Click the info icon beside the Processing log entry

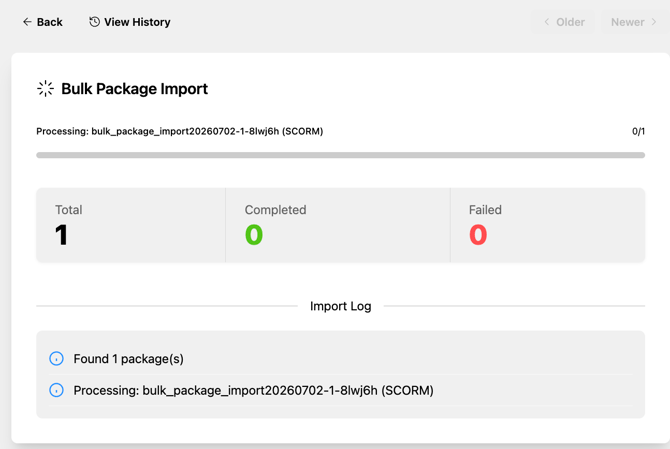point(56,390)
